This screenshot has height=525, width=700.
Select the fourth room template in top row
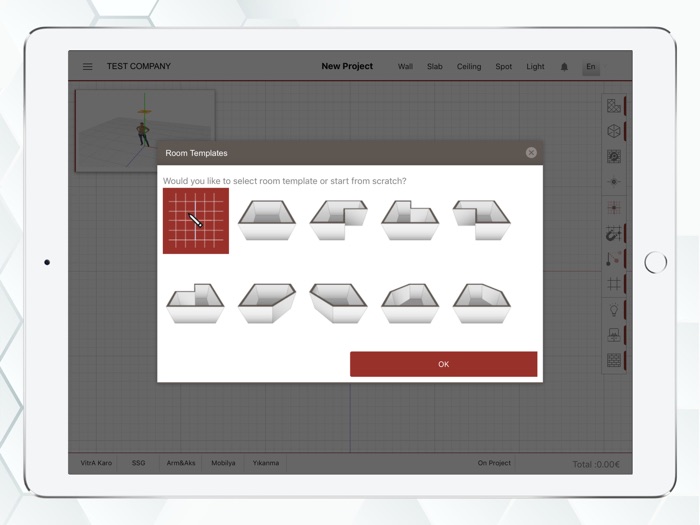(x=410, y=220)
